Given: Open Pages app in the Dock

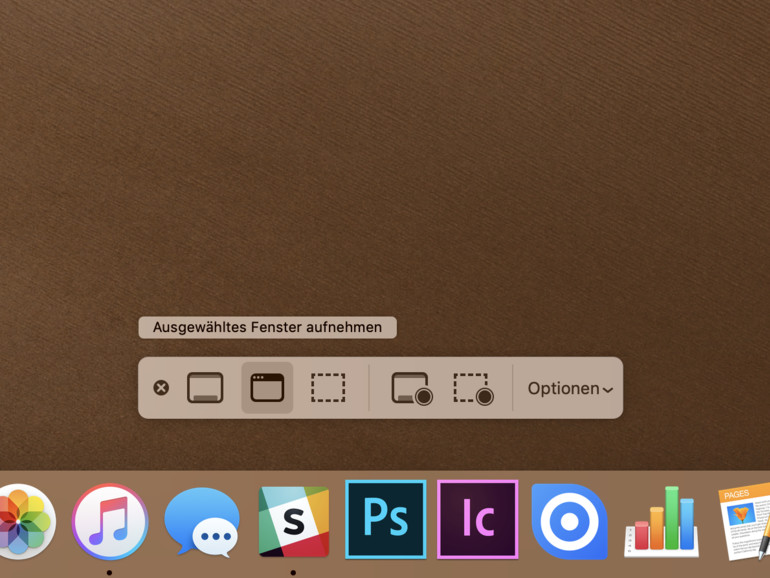Looking at the screenshot, I should point(744,522).
